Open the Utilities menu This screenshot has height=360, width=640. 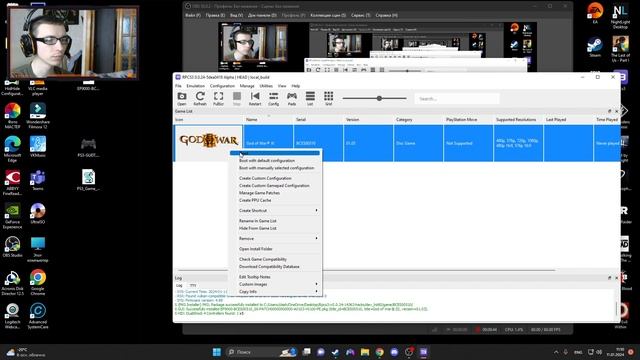266,86
